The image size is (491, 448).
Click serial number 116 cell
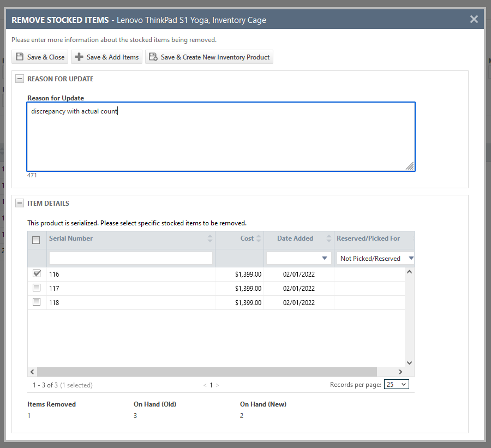click(54, 274)
